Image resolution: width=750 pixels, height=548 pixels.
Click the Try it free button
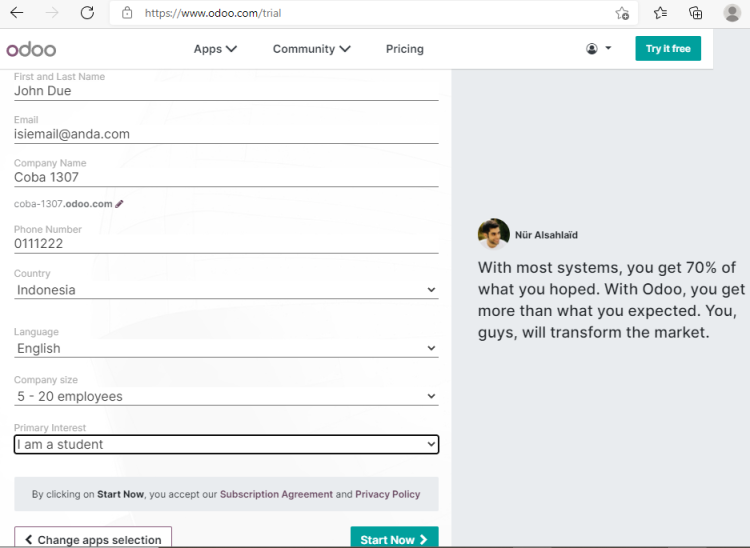668,48
